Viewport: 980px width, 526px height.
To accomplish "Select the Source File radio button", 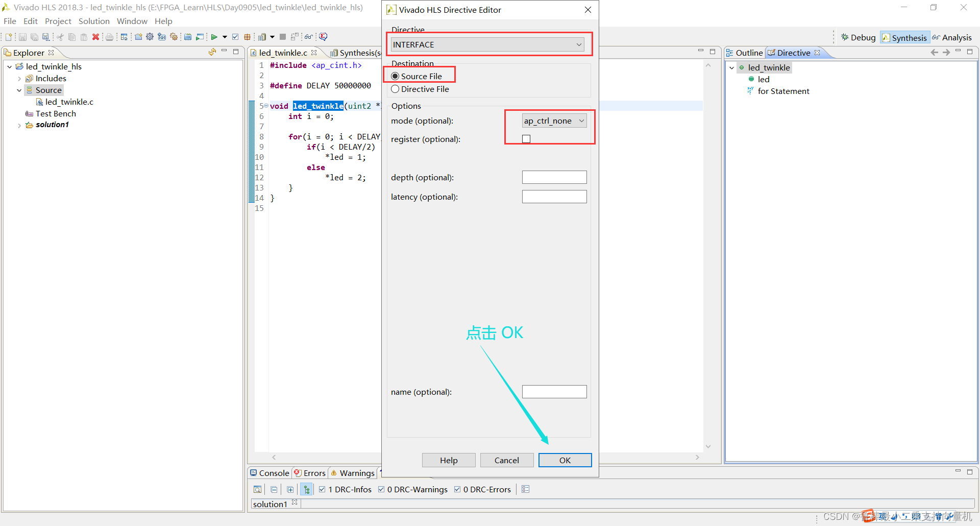I will pos(395,76).
